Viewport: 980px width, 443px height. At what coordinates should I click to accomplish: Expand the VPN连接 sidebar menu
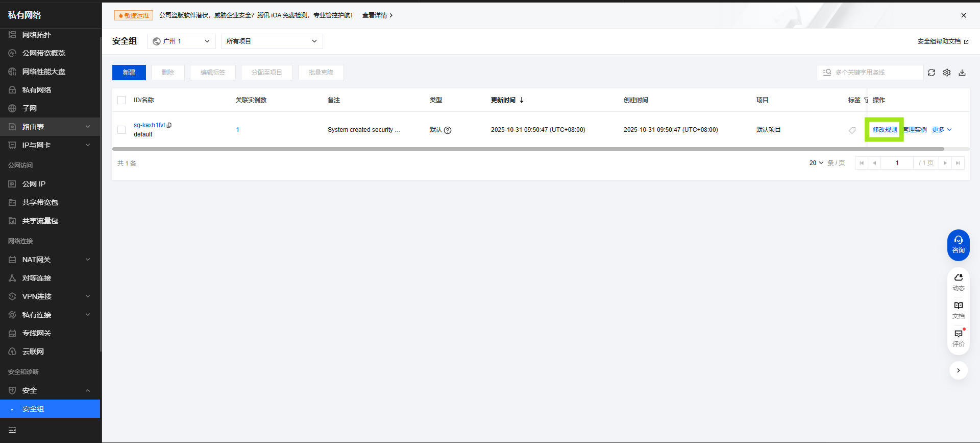[50, 296]
